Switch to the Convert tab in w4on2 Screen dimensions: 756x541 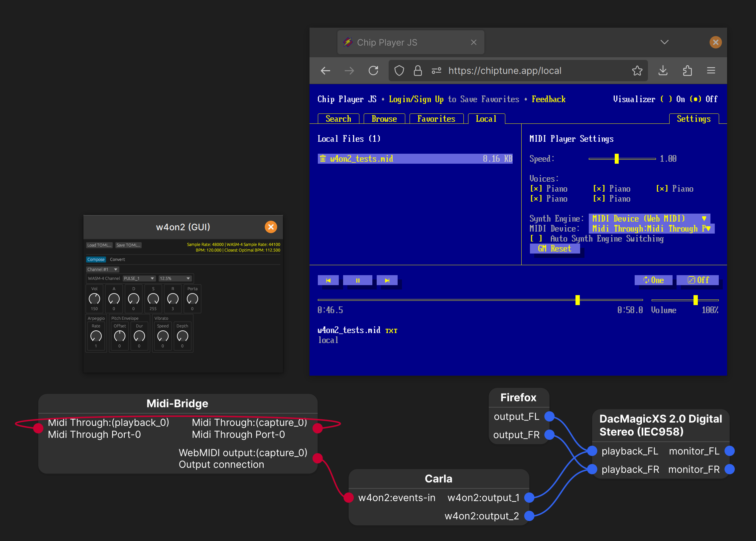click(117, 260)
